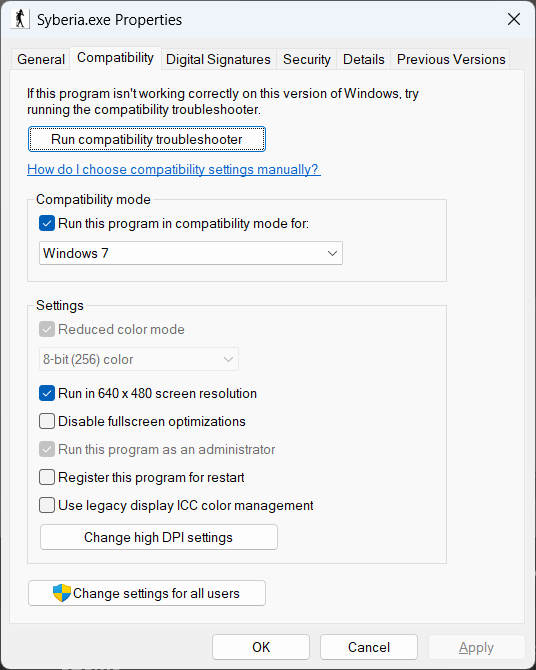
Task: Uncheck Run this program in compatibility mode
Action: (x=47, y=223)
